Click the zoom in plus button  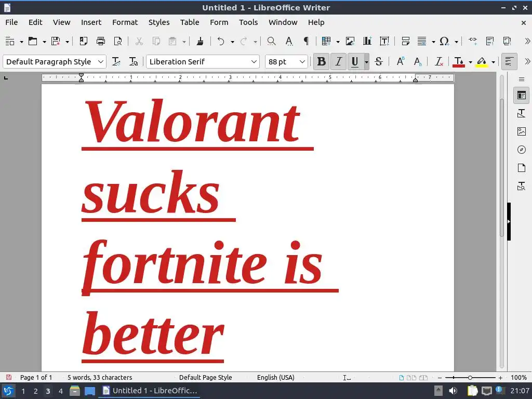(x=500, y=377)
